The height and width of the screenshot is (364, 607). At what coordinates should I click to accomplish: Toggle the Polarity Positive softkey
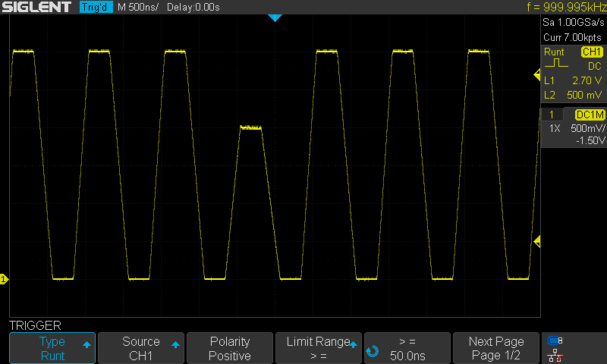230,348
